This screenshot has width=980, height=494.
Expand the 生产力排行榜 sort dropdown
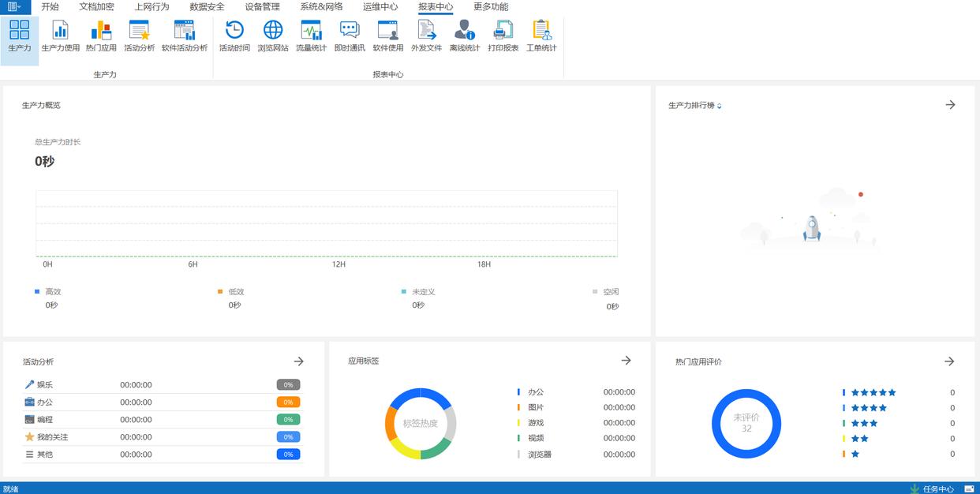click(719, 106)
